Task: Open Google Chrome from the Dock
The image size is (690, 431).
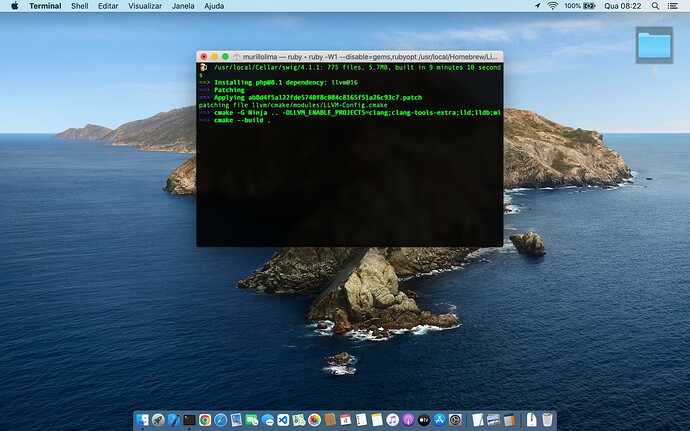Action: click(x=205, y=420)
